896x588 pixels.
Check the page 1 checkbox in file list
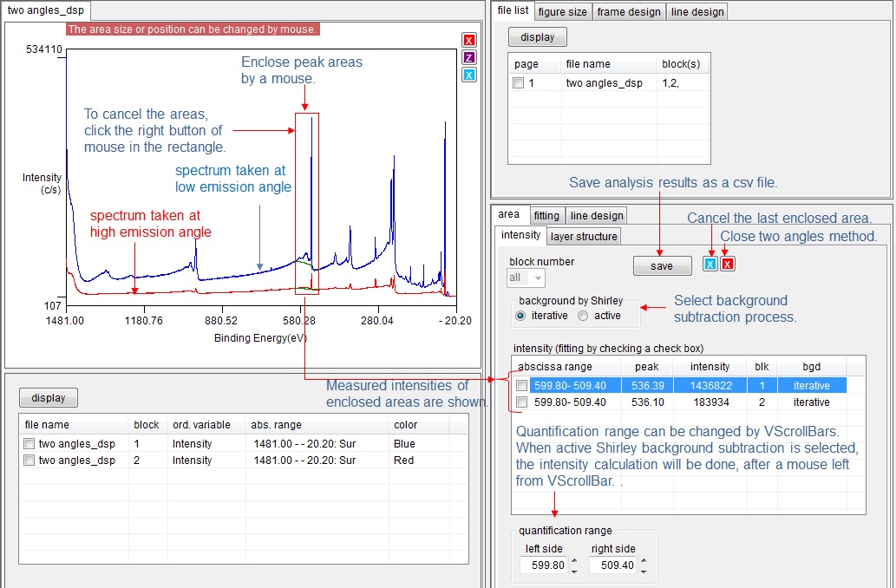pos(519,83)
